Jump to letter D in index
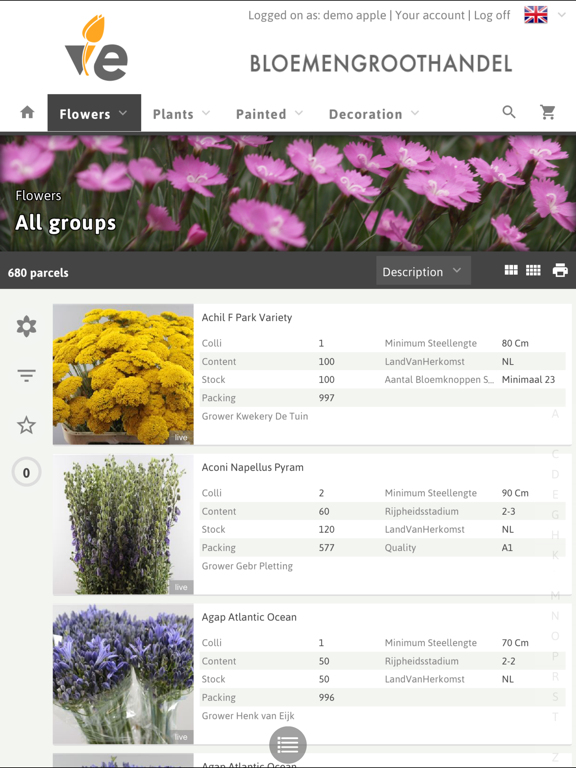The image size is (576, 768). (555, 474)
